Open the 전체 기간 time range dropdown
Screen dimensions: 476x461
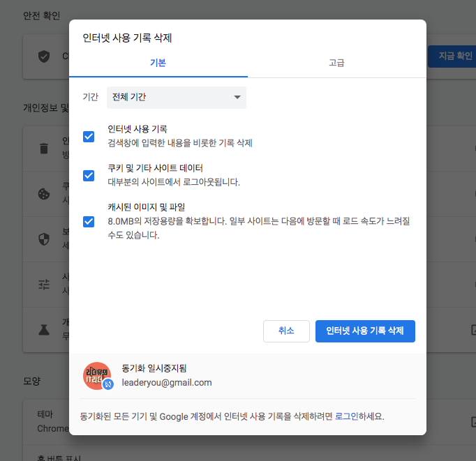coord(177,98)
